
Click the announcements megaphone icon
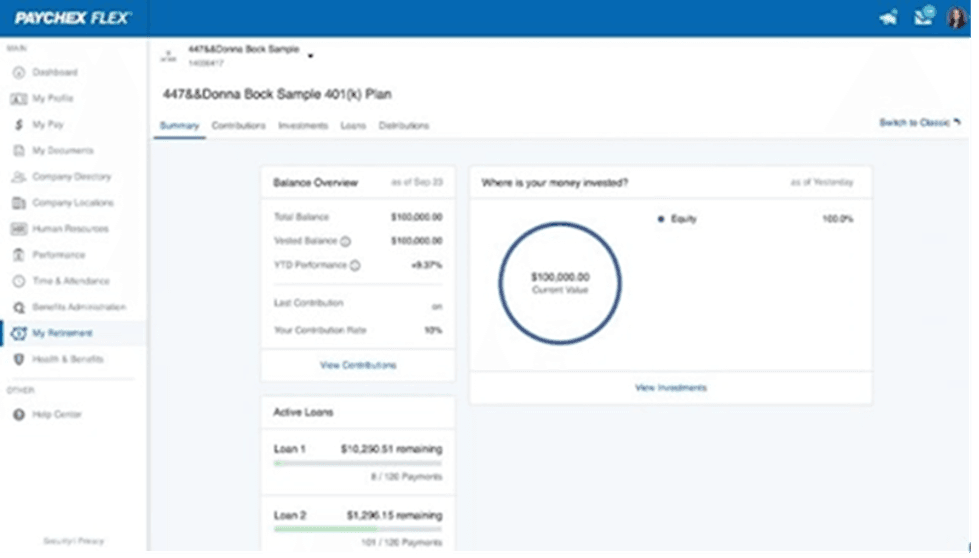click(887, 18)
